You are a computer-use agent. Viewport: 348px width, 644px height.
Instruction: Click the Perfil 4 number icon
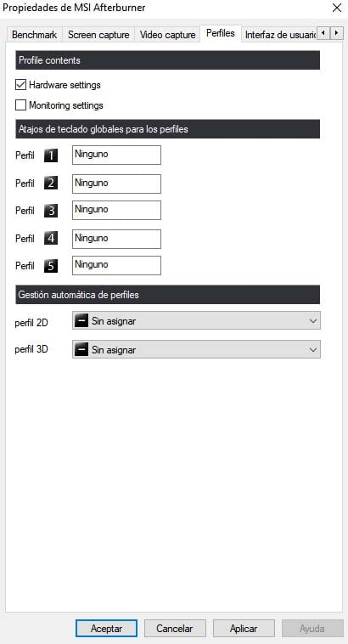tap(51, 238)
